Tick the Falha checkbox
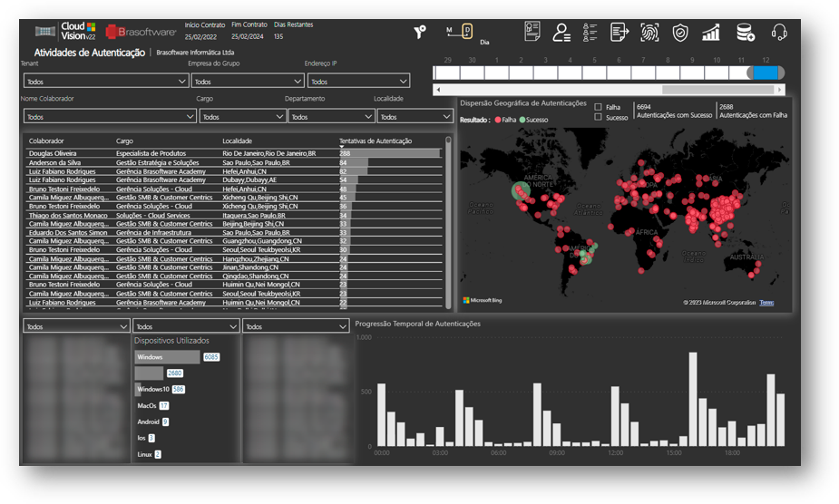The width and height of the screenshot is (839, 504). 599,107
